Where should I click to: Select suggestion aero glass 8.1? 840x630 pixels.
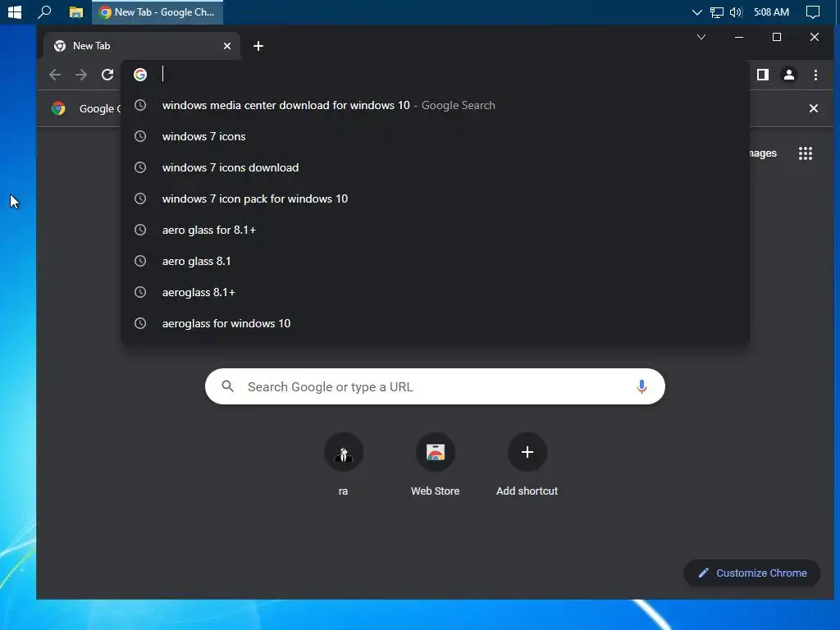pyautogui.click(x=435, y=261)
